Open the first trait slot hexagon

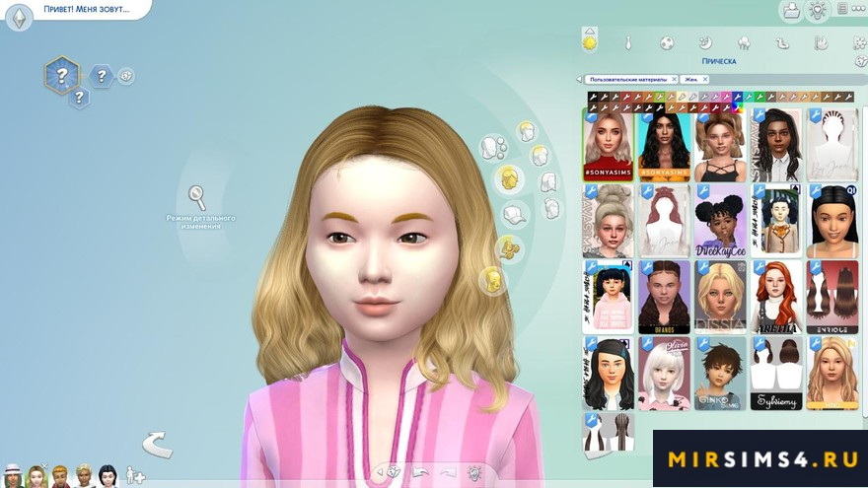point(102,76)
